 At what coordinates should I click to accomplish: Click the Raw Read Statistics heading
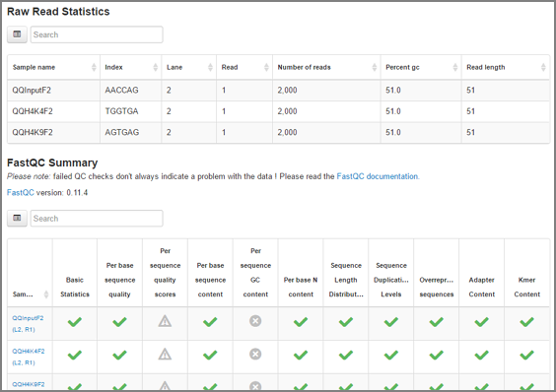coord(58,12)
